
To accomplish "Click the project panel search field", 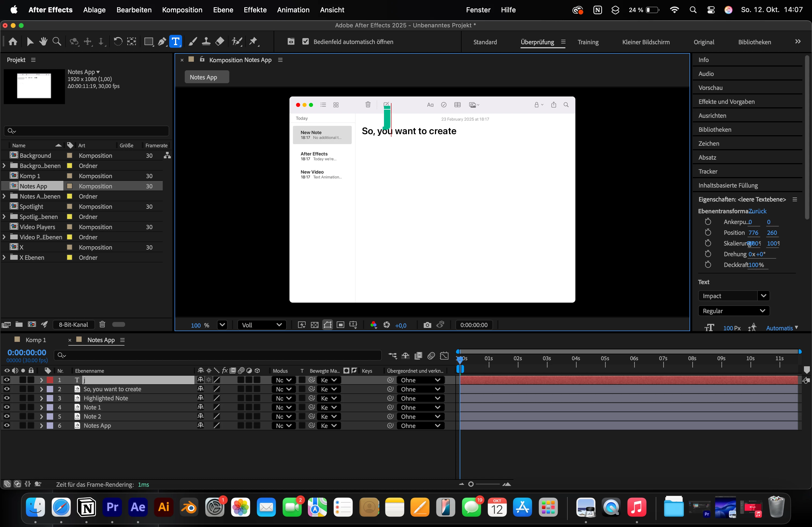I will point(87,131).
